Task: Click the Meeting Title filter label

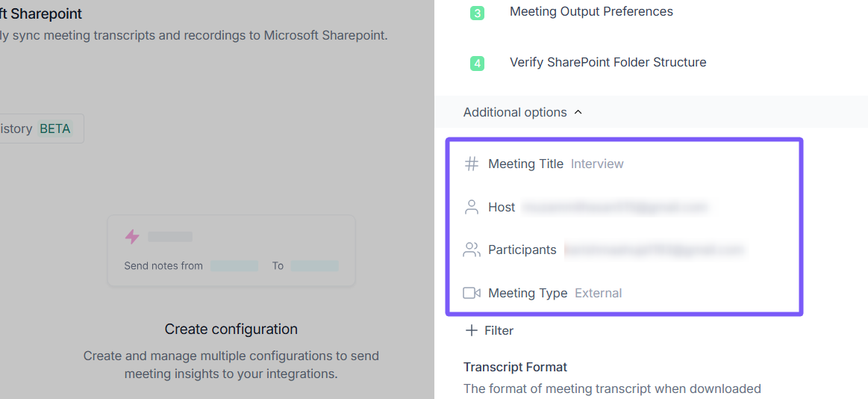Action: [x=525, y=164]
